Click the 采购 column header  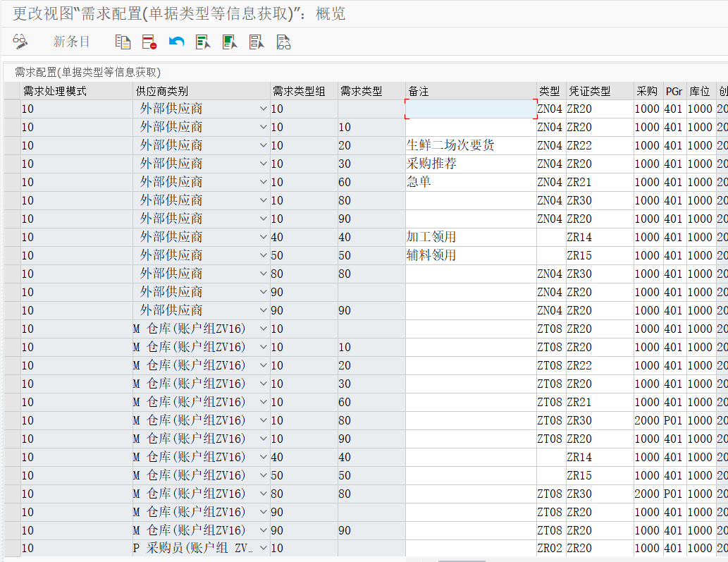(x=648, y=91)
